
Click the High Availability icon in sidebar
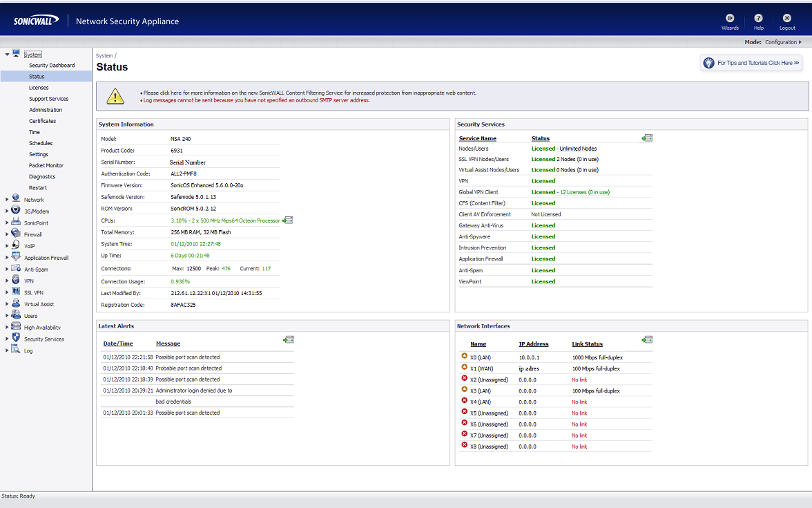(x=16, y=326)
